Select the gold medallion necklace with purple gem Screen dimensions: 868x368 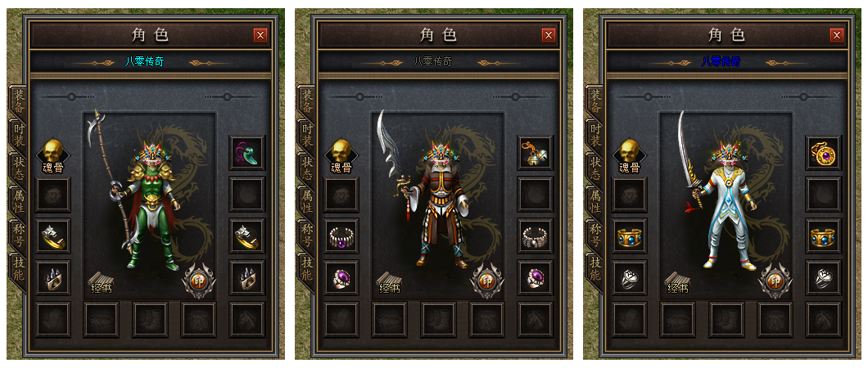tap(824, 153)
